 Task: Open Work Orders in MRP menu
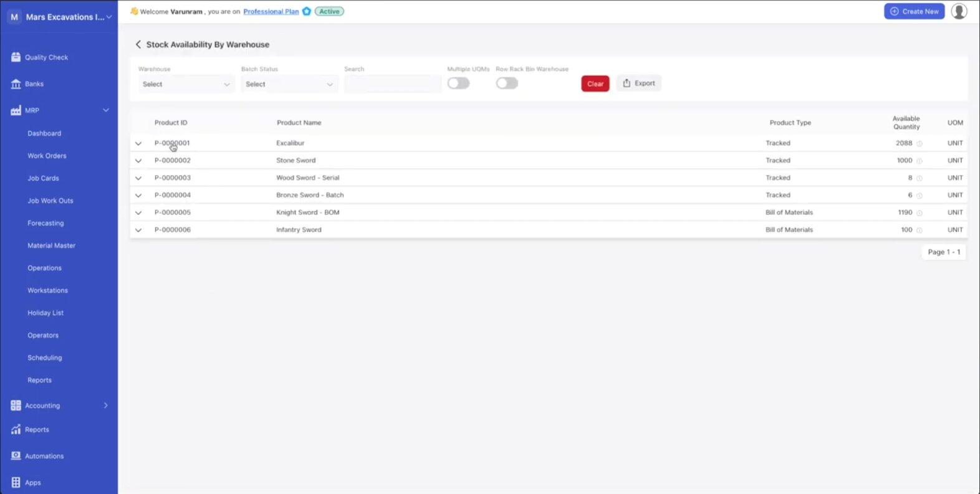pos(47,156)
